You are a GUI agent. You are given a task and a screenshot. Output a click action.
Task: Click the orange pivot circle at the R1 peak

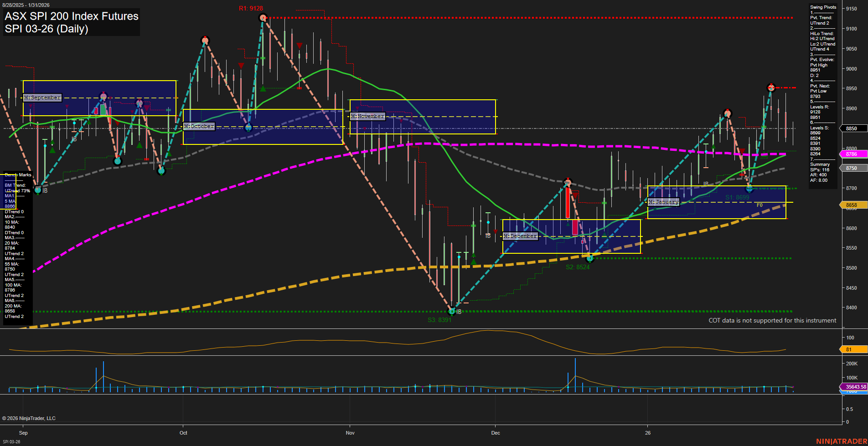263,17
